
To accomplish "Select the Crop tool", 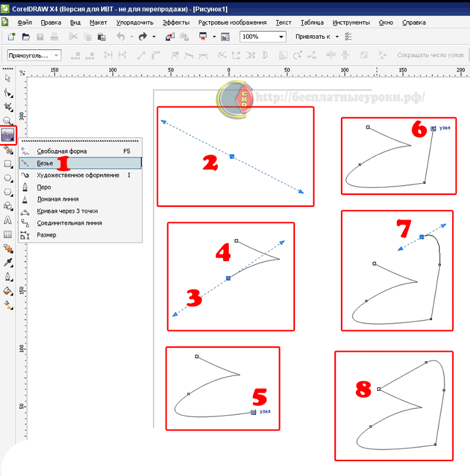I will pos(8,107).
